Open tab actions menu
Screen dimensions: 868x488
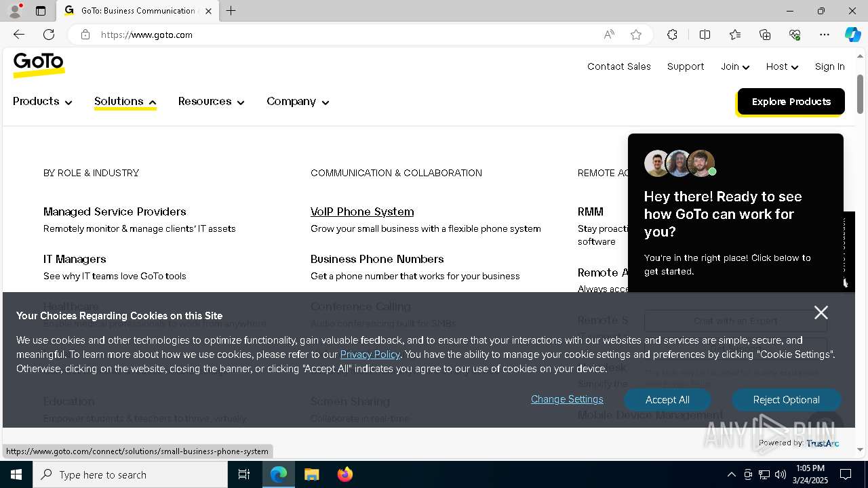[x=41, y=11]
